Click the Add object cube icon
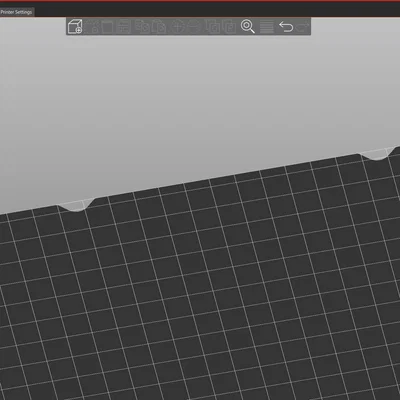Viewport: 400px width, 400px height. pyautogui.click(x=75, y=26)
